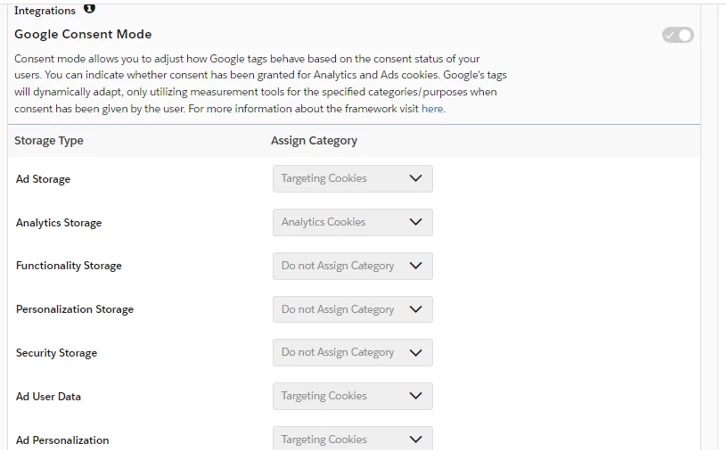Click the Ad Storage row label
This screenshot has height=450, width=726.
point(43,179)
